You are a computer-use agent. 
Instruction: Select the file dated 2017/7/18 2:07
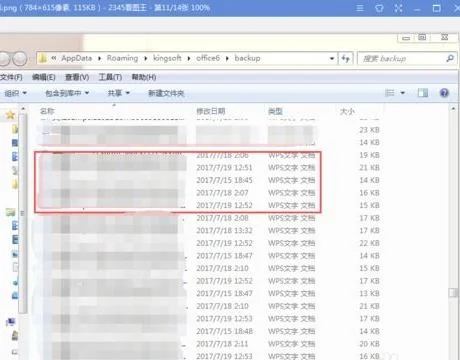point(210,193)
